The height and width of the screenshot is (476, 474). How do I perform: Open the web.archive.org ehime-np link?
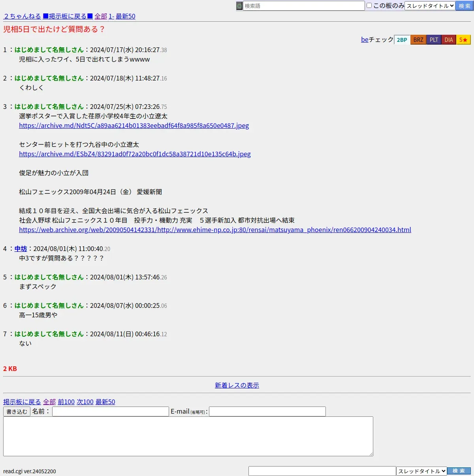pos(215,230)
